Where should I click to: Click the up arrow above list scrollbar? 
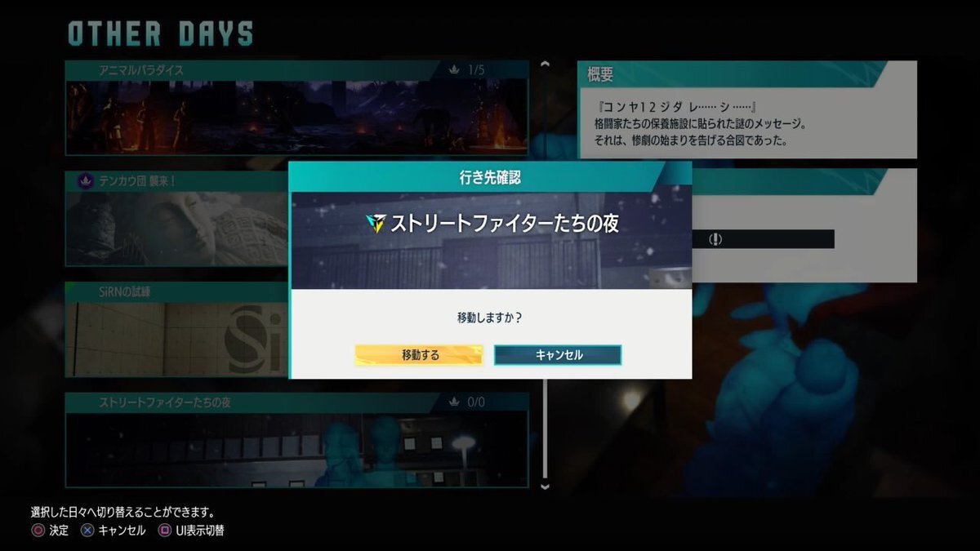(545, 64)
